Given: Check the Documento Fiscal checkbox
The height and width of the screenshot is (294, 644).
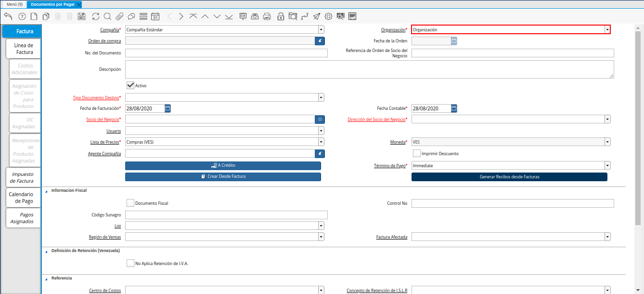Looking at the screenshot, I should tap(130, 203).
